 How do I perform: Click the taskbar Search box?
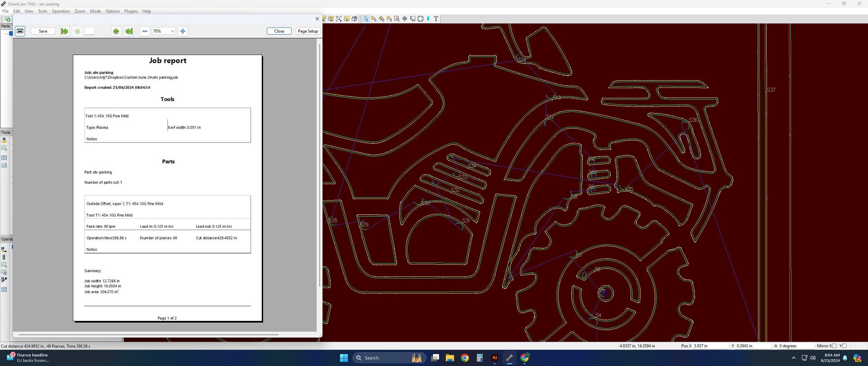tap(390, 358)
